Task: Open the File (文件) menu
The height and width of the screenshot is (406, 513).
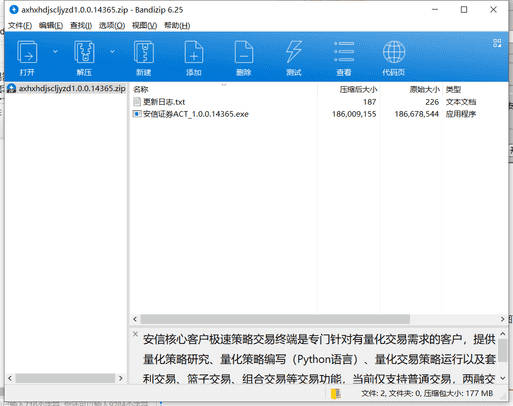Action: click(20, 26)
